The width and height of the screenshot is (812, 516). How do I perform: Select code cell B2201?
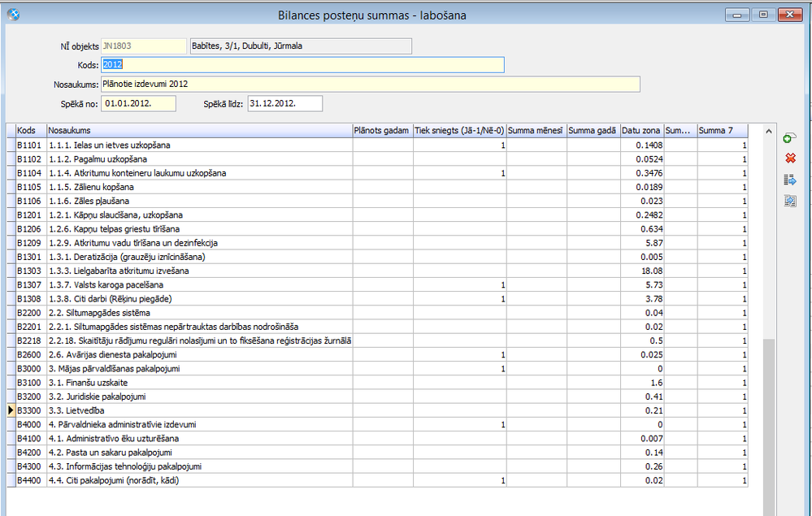[31, 327]
